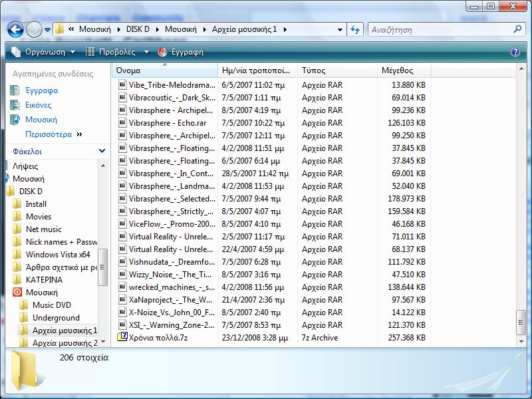532x399 pixels.
Task: Collapse the Φάκελοι folders pane
Action: [x=102, y=151]
